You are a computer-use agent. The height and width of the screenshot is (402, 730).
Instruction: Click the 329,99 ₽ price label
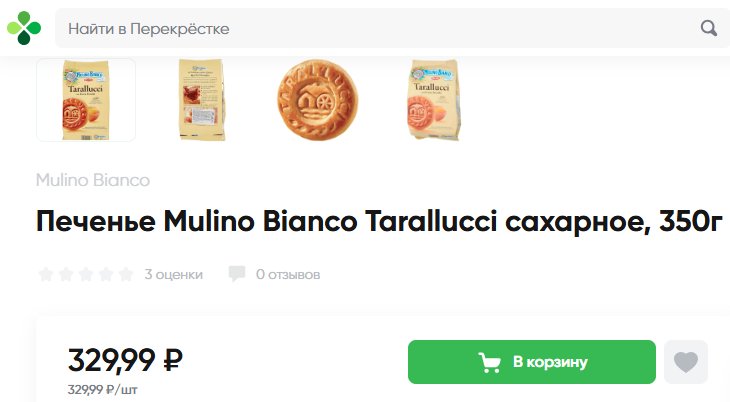point(125,360)
